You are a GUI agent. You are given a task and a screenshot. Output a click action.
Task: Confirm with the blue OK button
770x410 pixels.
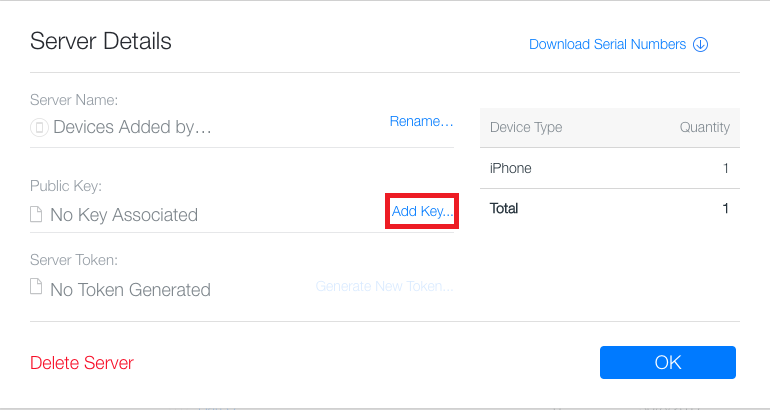click(667, 362)
